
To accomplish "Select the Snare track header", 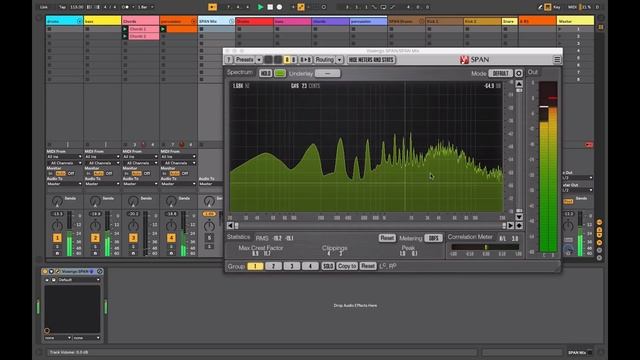I will point(509,21).
